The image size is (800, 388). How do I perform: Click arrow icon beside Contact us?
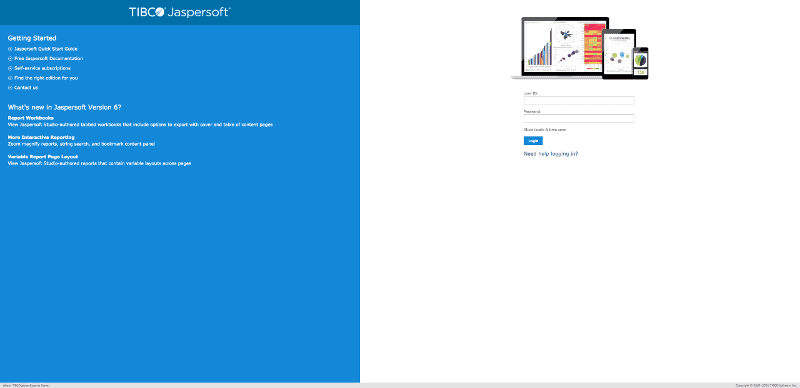[x=10, y=88]
